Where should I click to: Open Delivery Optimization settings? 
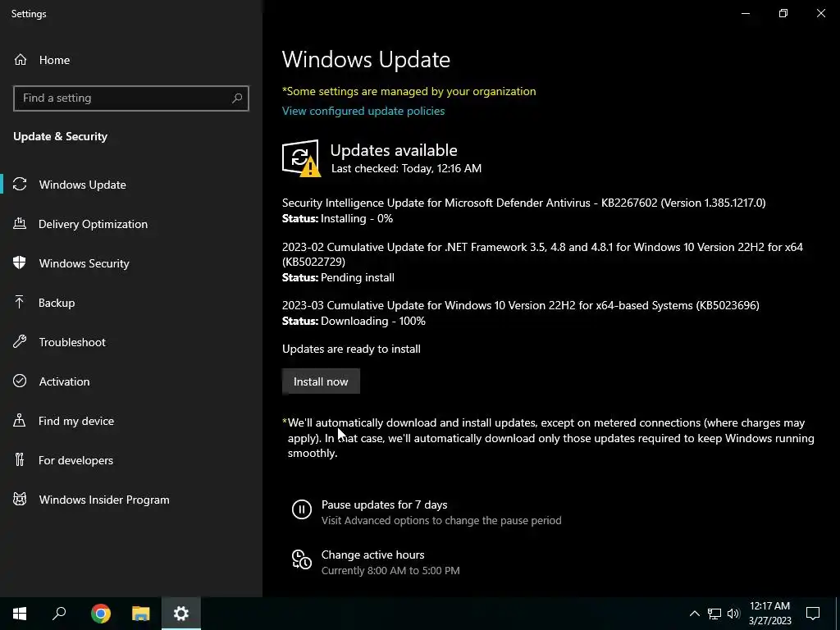[x=131, y=224]
